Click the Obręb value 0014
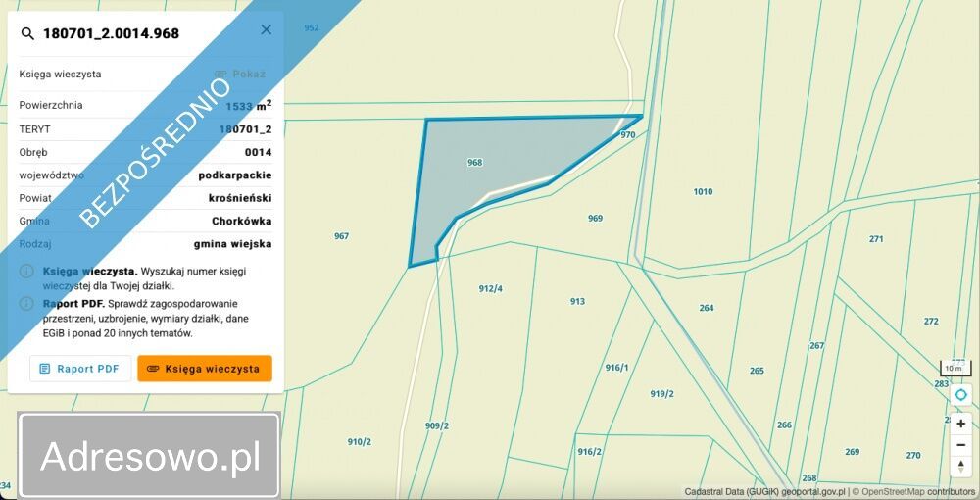The height and width of the screenshot is (500, 980). pos(258,152)
